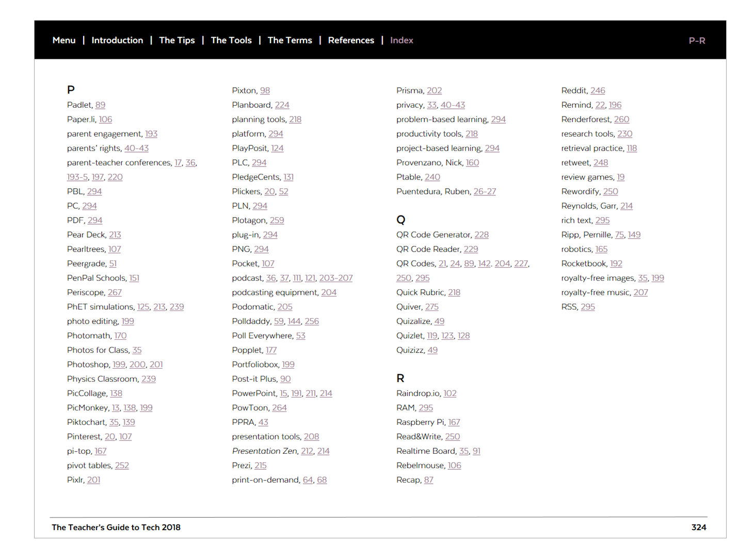Open page 106 for Rebelmouse
Screen dimensions: 755x560
[455, 466]
